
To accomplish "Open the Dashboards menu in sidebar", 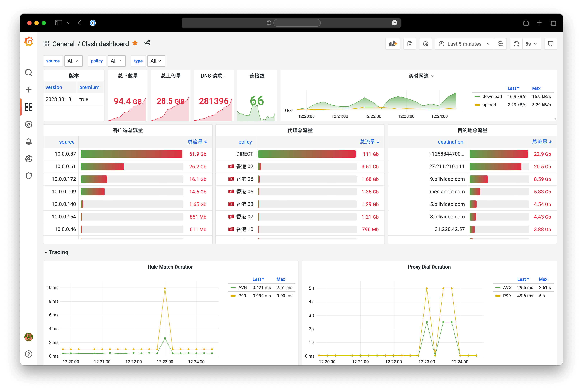I will 29,107.
